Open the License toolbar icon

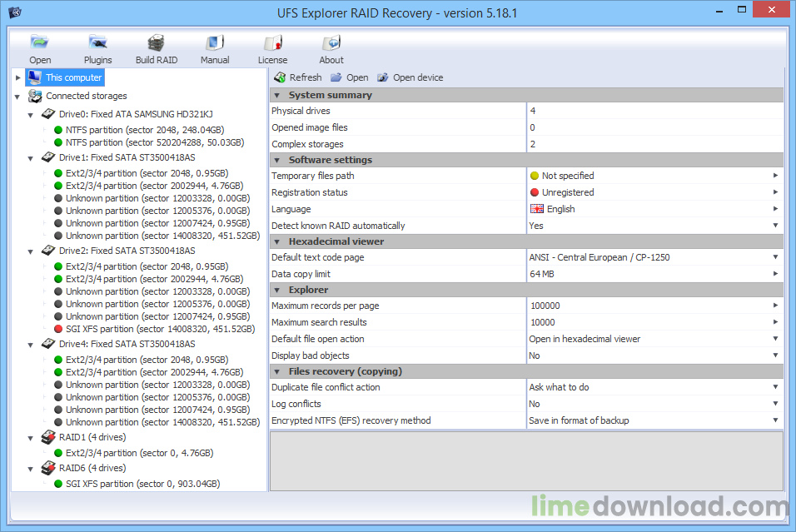coord(272,42)
